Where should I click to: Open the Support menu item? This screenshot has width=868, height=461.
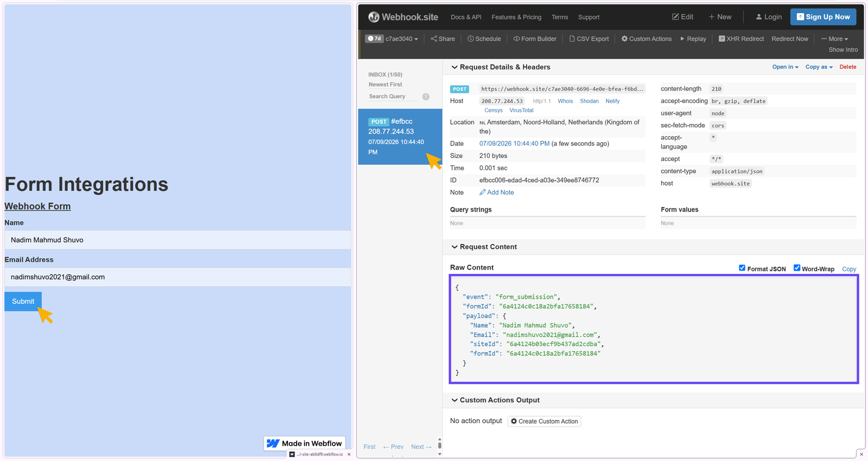(589, 17)
